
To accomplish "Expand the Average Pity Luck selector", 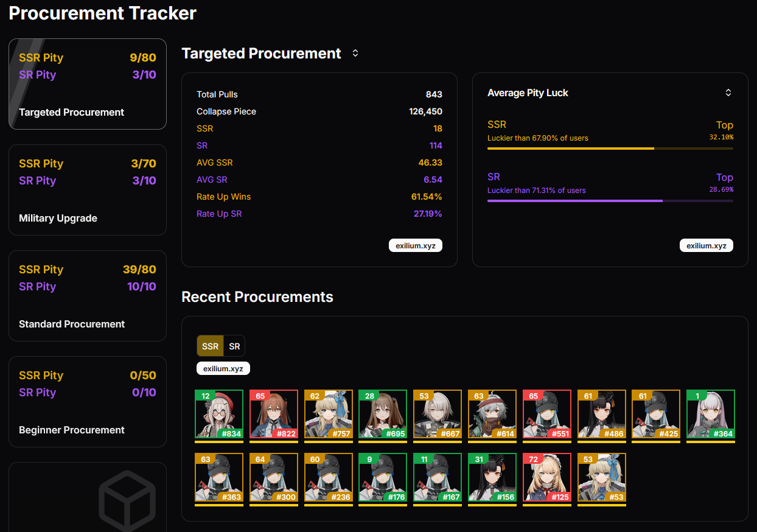I will point(728,93).
